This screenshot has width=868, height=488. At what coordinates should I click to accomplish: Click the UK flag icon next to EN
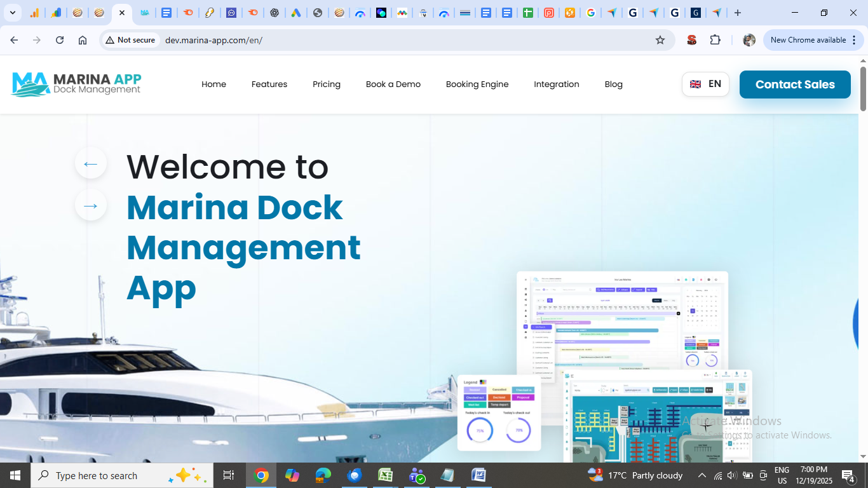(x=696, y=83)
